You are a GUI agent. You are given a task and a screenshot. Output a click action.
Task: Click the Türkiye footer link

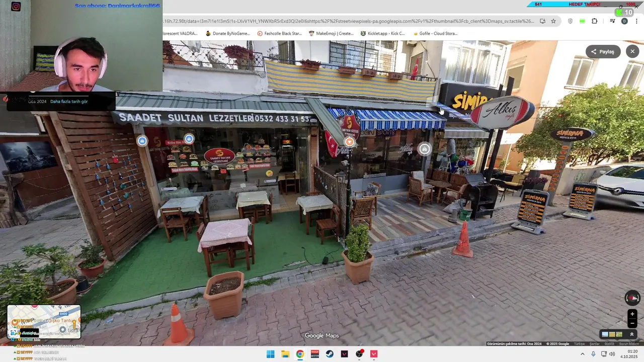[580, 344]
